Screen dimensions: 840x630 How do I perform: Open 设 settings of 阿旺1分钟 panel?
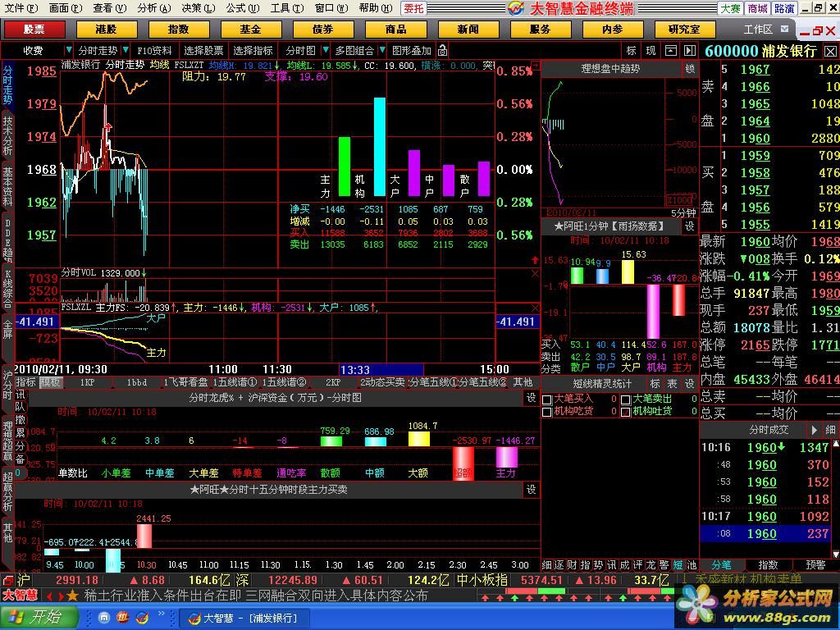pos(689,226)
